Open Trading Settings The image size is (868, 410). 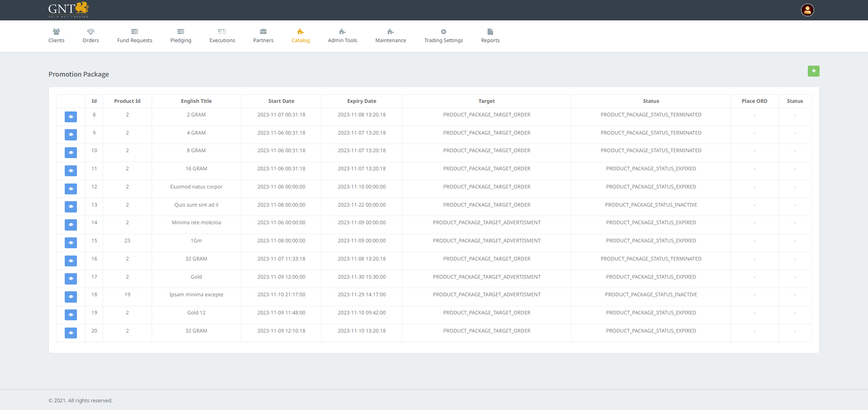point(444,36)
